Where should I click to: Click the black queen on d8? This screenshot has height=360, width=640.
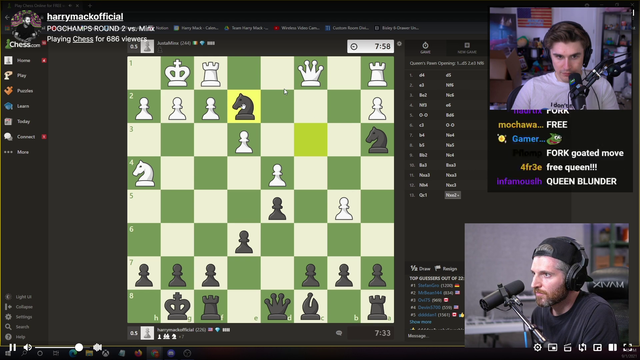tap(277, 306)
